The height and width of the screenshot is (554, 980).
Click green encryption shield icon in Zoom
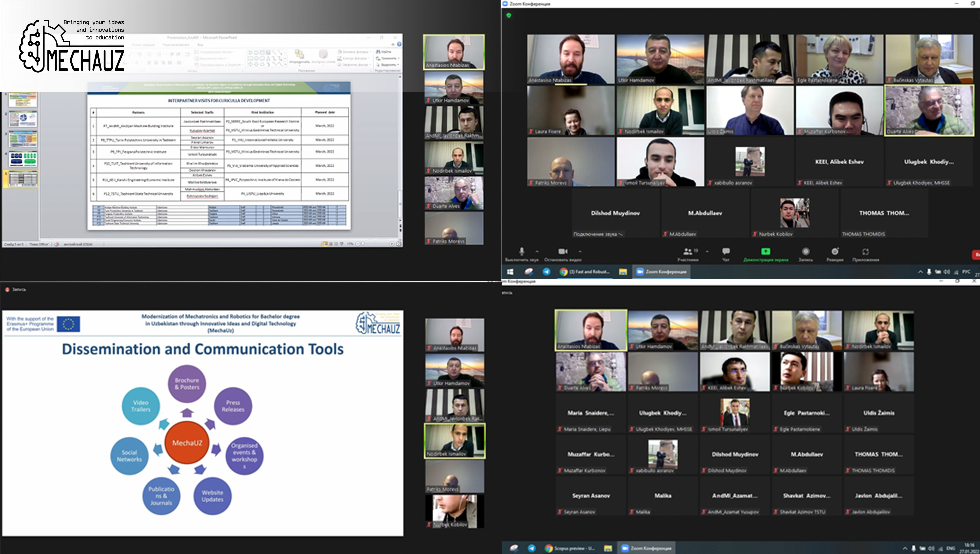coord(509,15)
